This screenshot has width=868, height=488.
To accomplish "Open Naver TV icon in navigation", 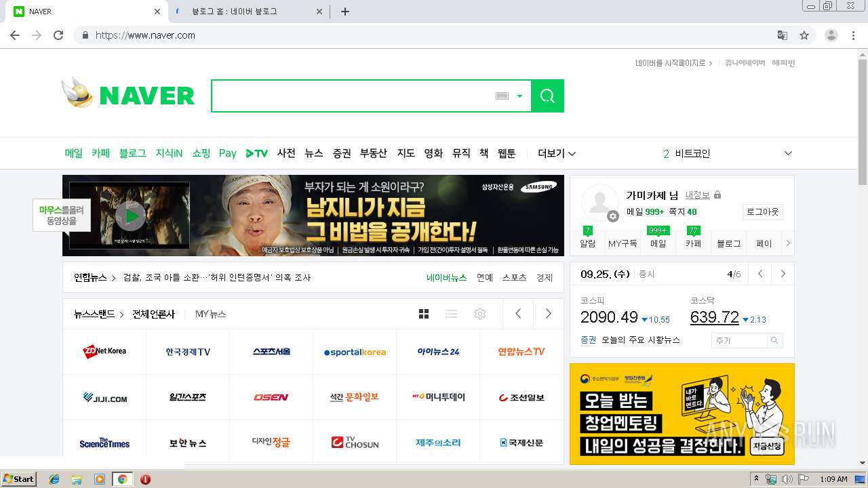I will coord(257,154).
